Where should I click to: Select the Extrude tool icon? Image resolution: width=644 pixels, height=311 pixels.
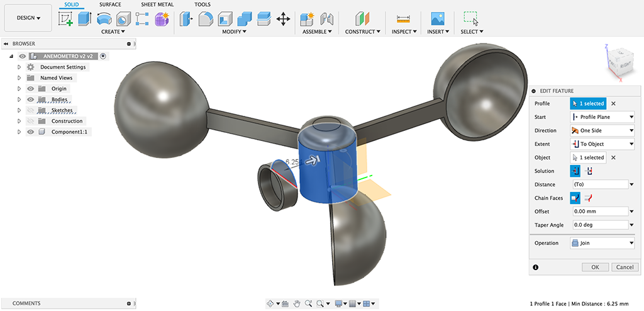85,19
